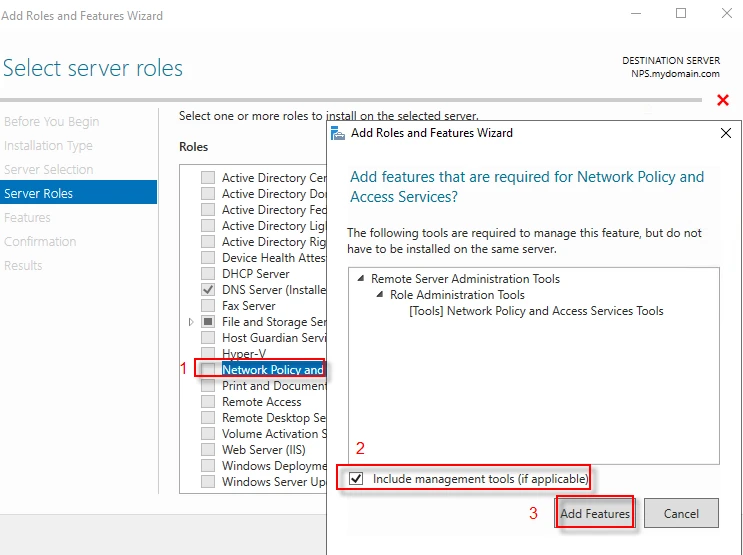Close the Add Features dialog with X

coord(726,133)
